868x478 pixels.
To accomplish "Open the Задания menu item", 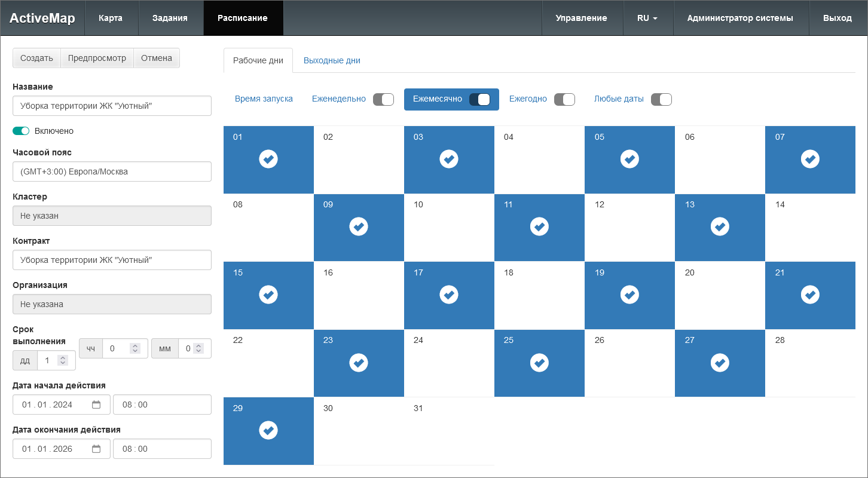I will (170, 18).
